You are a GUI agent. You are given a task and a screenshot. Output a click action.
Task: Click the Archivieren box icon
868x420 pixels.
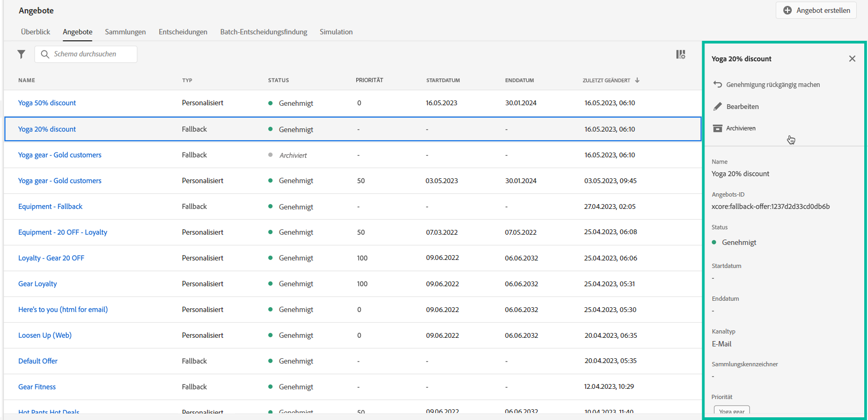point(717,128)
